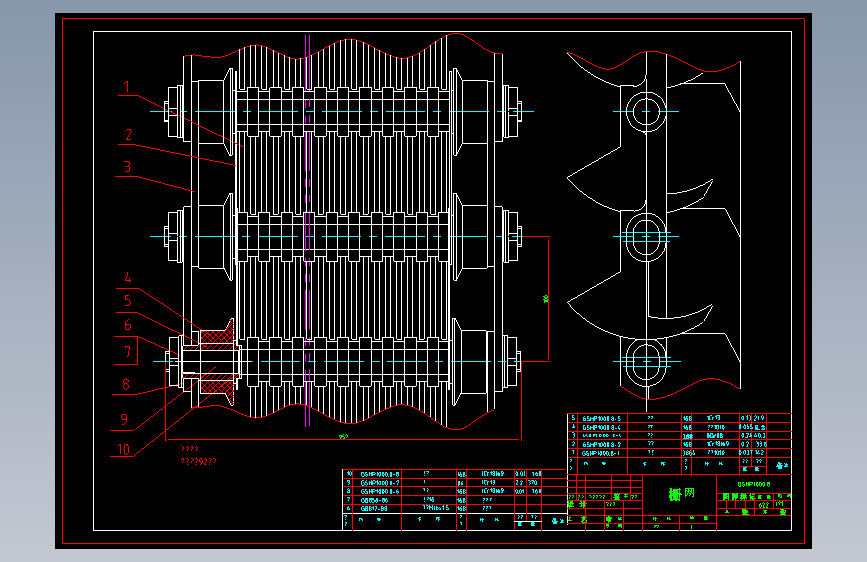Click the part callout number 8

[126, 384]
